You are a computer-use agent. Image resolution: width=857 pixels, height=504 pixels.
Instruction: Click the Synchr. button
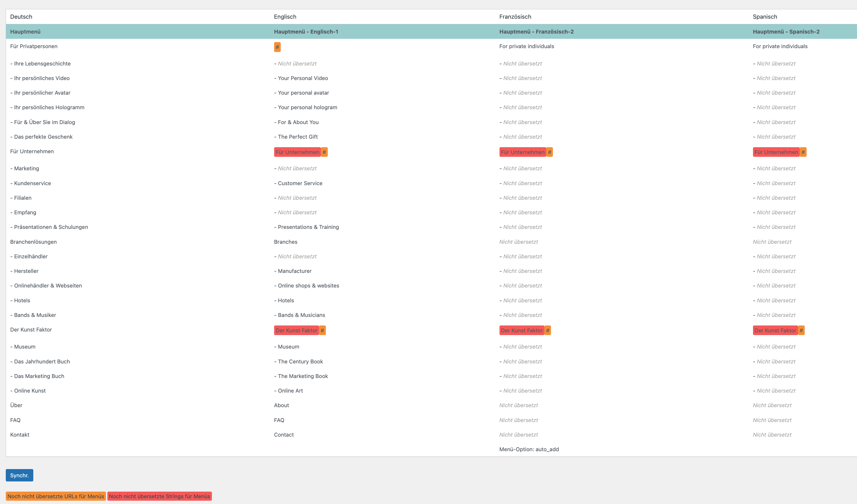[19, 475]
